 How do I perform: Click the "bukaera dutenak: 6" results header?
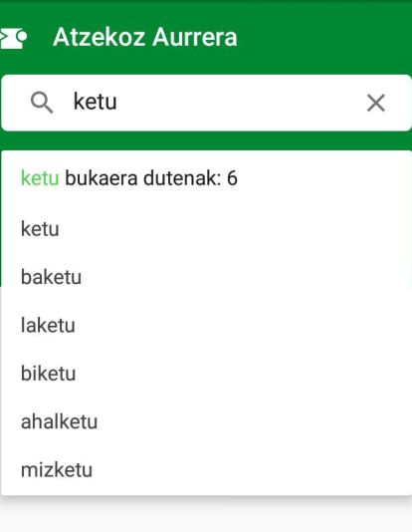tap(151, 178)
